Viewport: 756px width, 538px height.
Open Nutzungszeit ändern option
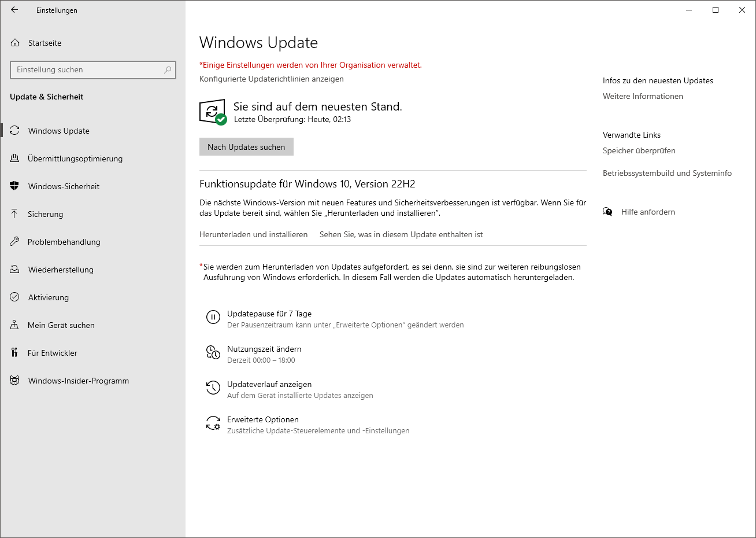pyautogui.click(x=264, y=349)
